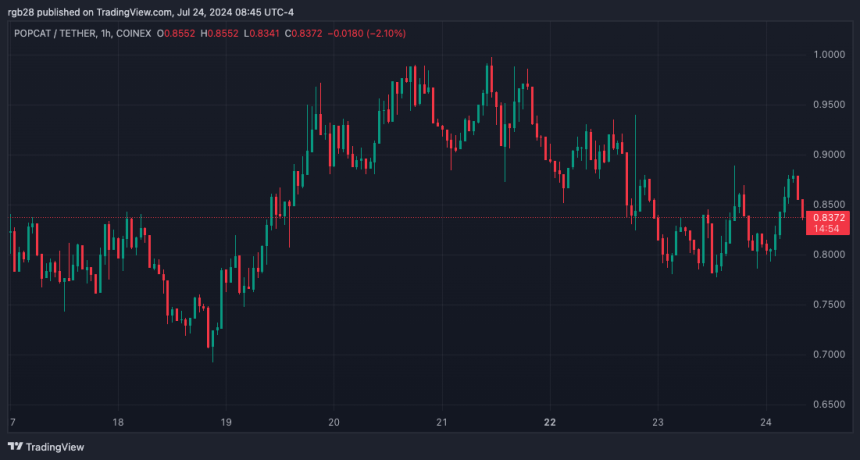The image size is (860, 460).
Task: Click the 0.9000 price axis label
Action: point(828,155)
